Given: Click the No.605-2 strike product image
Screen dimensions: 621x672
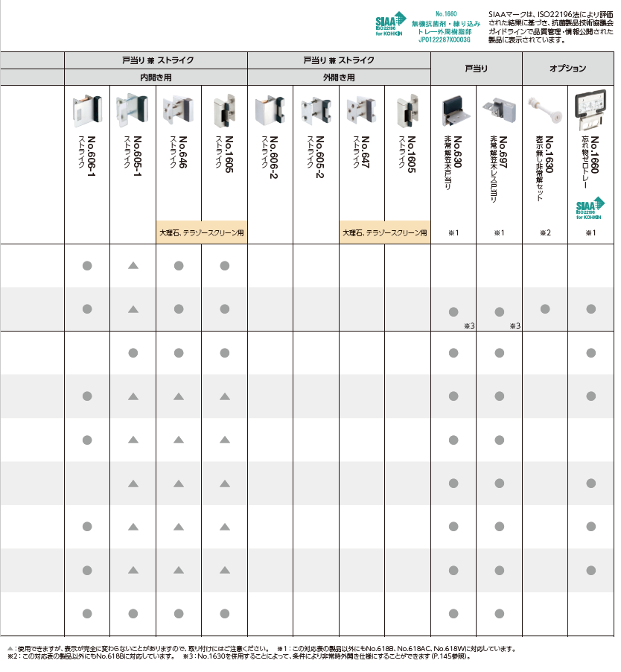Looking at the screenshot, I should [x=316, y=110].
